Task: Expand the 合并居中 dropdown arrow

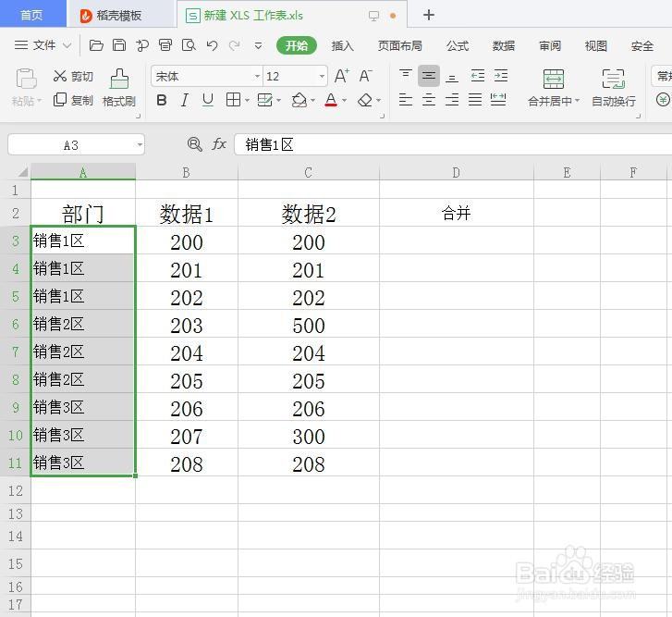Action: point(578,101)
